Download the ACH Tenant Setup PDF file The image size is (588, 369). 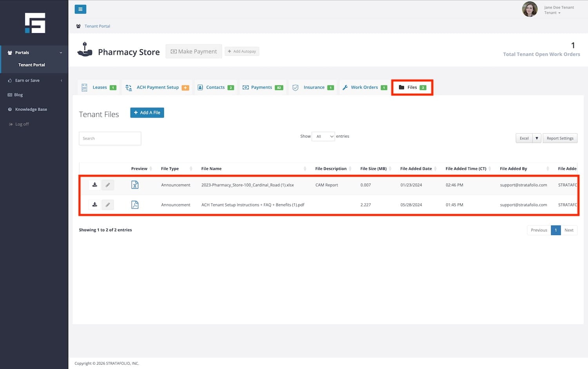click(94, 205)
